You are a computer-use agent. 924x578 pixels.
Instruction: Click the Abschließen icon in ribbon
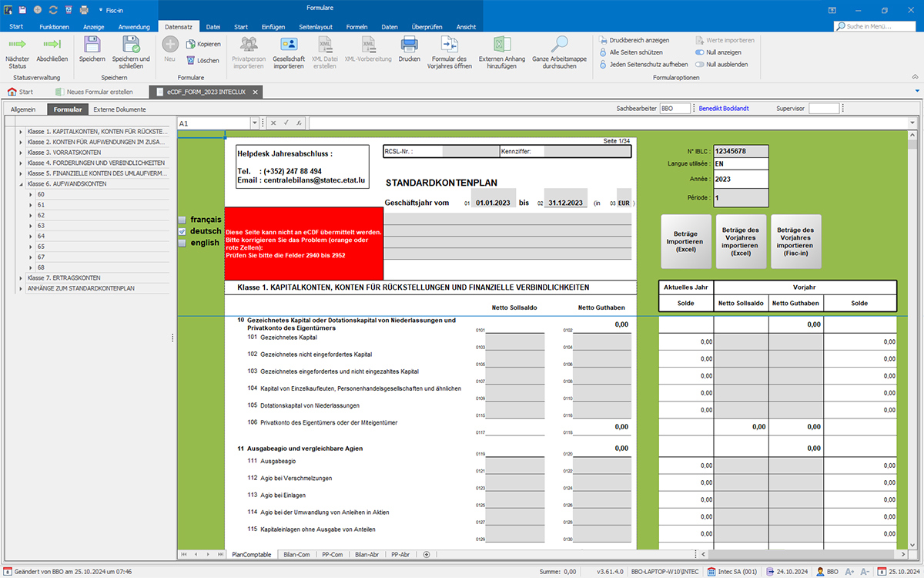point(52,45)
